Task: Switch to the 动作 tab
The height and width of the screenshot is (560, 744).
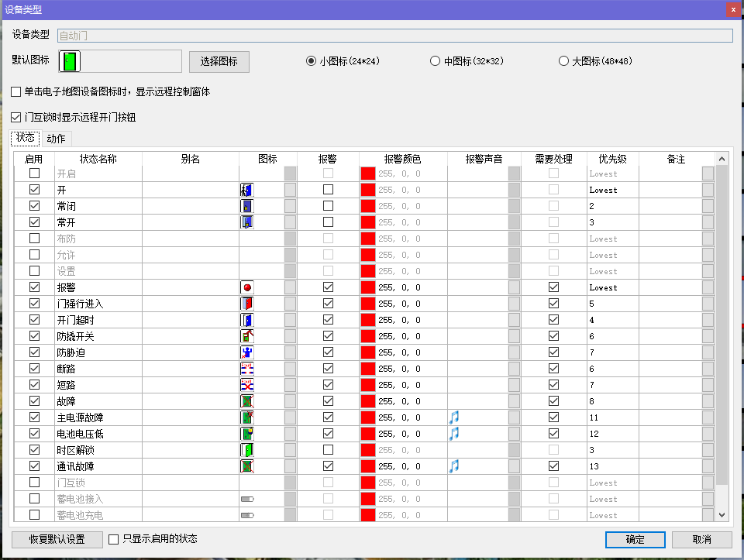Action: [56, 139]
